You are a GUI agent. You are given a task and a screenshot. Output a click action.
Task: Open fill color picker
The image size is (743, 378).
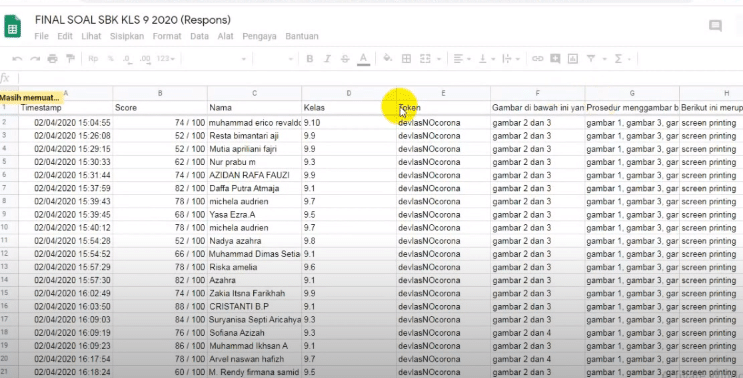click(388, 58)
